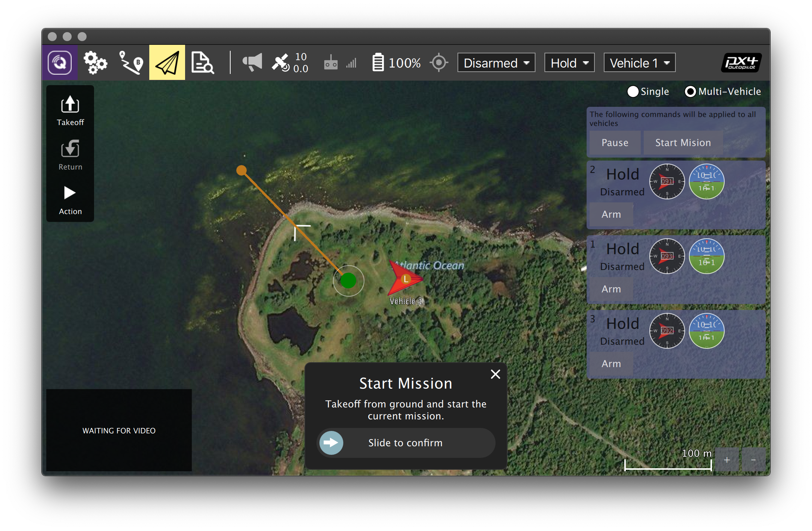Switch to Fly view paper plane icon

(167, 63)
